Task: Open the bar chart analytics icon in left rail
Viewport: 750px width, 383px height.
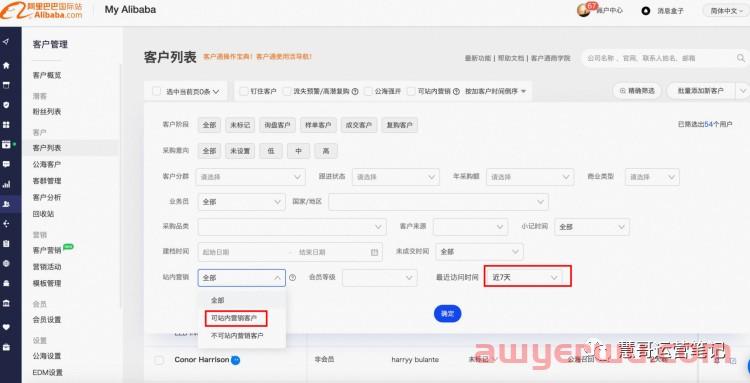Action: (x=6, y=184)
